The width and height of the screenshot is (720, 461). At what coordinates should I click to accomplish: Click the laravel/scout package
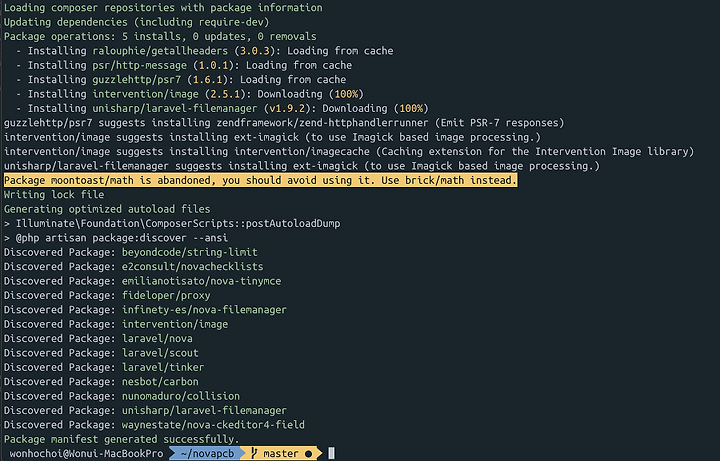tap(160, 353)
